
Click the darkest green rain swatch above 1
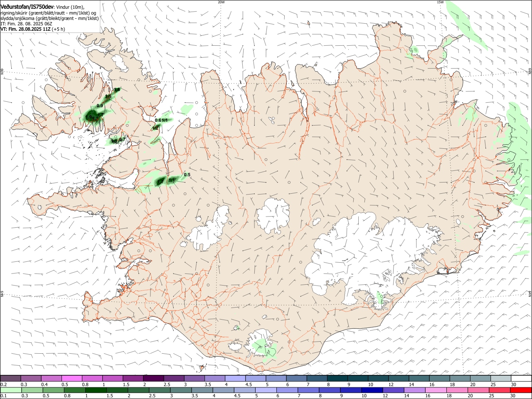pos(96,390)
